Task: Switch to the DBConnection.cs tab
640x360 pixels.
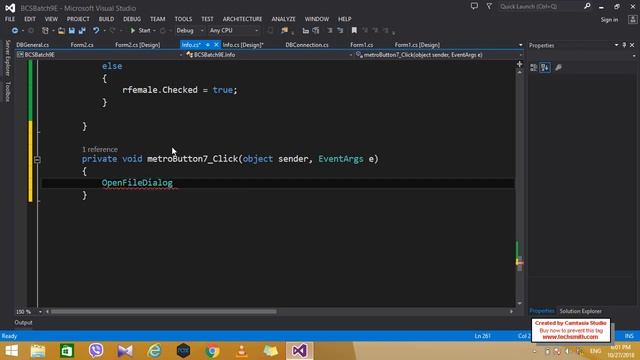Action: [x=307, y=45]
